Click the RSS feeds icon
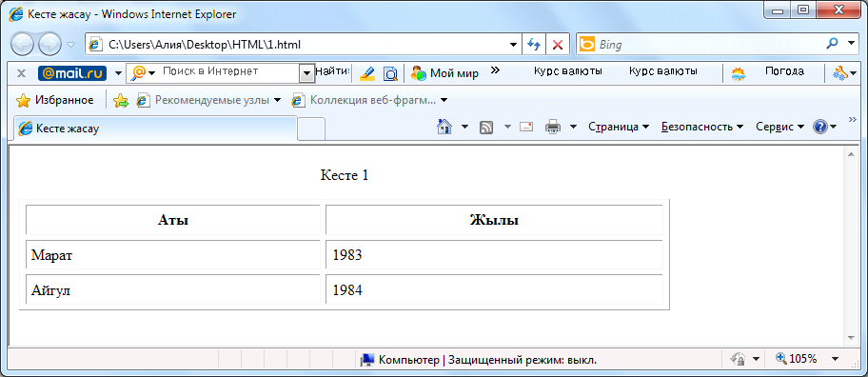Image resolution: width=868 pixels, height=377 pixels. click(x=486, y=128)
